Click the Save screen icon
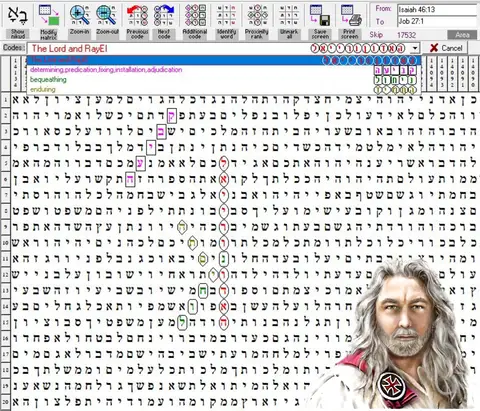 320,15
